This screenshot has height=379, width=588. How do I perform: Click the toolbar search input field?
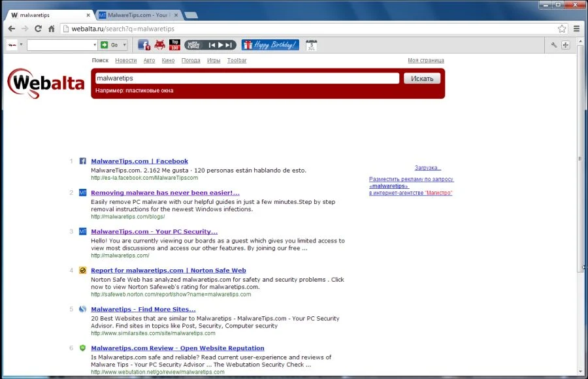click(60, 45)
